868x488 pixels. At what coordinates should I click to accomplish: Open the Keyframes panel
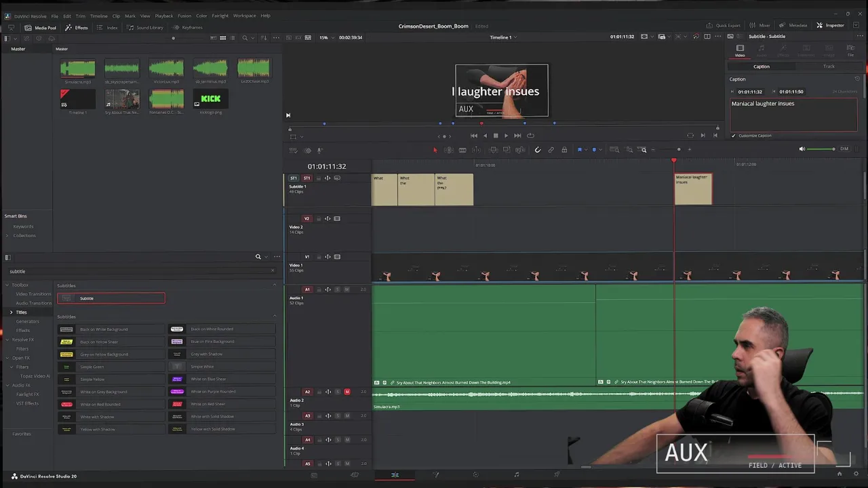[x=187, y=28]
